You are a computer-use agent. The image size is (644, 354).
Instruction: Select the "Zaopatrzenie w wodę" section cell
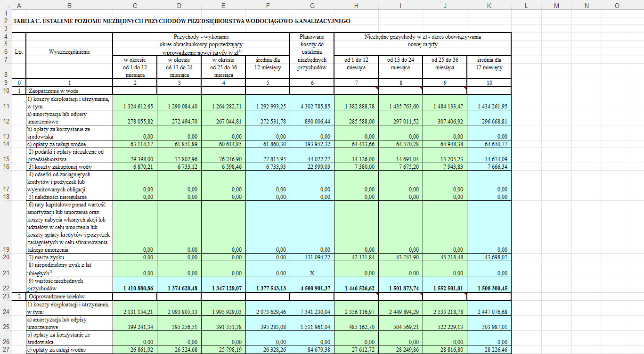(69, 91)
